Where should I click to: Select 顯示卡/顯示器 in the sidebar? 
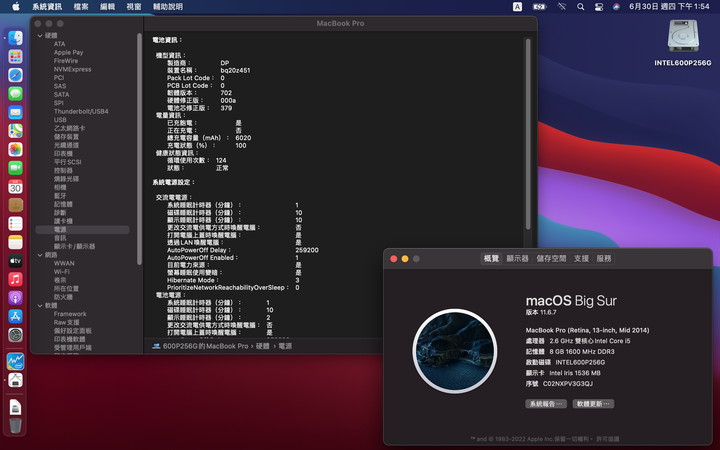pyautogui.click(x=74, y=247)
